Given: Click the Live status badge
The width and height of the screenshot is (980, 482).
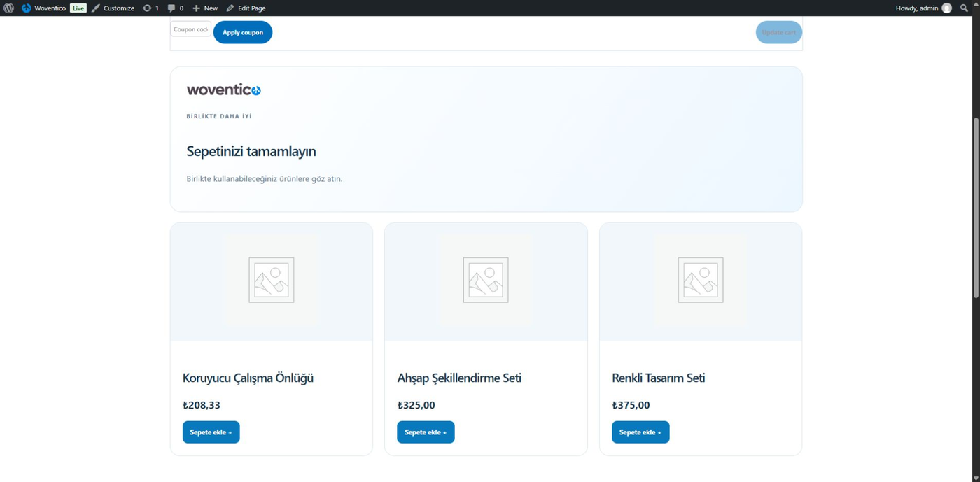Looking at the screenshot, I should (78, 8).
